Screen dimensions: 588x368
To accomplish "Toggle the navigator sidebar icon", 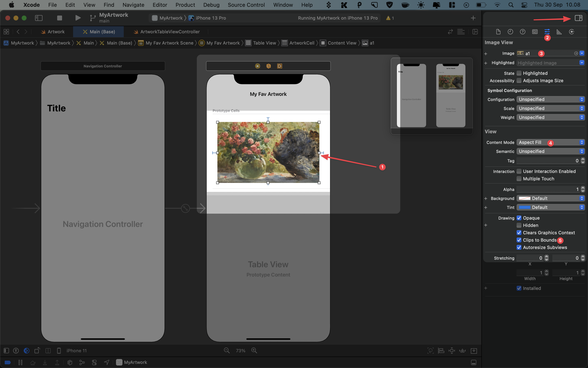I will (39, 18).
